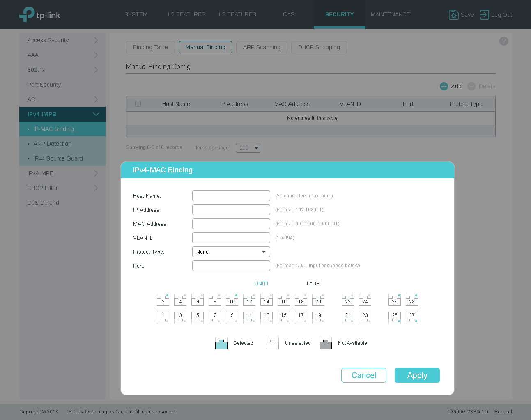531x420 pixels.
Task: Tick the select-all checkbox in table header
Action: click(x=138, y=104)
